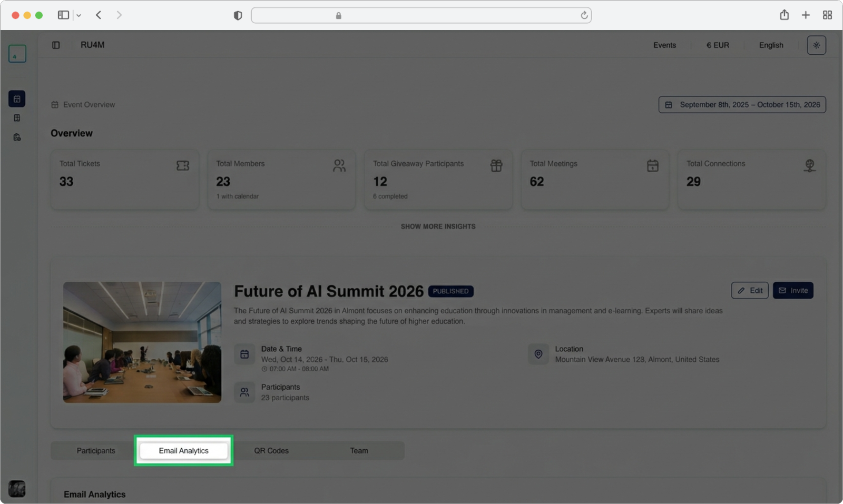Open user avatar at sidebar bottom
This screenshot has width=843, height=504.
pos(17,489)
